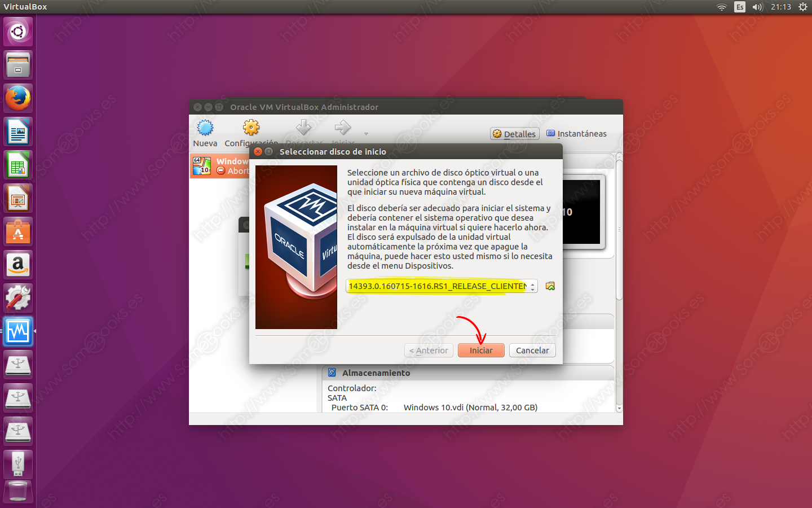This screenshot has width=812, height=508.
Task: Switch to the Detalles view
Action: coord(514,134)
